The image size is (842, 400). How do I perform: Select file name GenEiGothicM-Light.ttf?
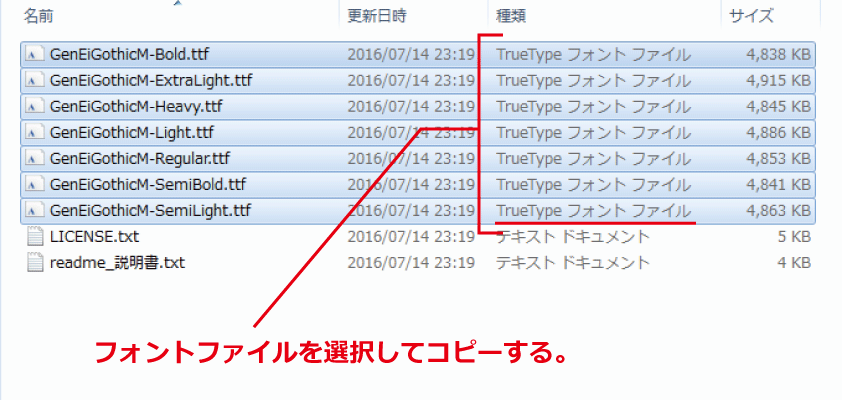coord(132,132)
